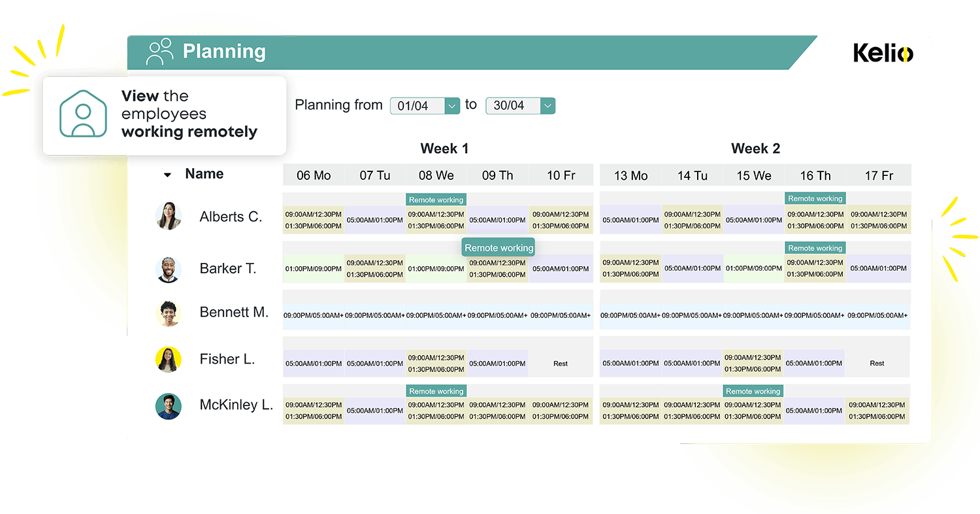Click McKinley L. Remote working tag on 08 We
Screen dimensions: 980x514
[x=436, y=391]
